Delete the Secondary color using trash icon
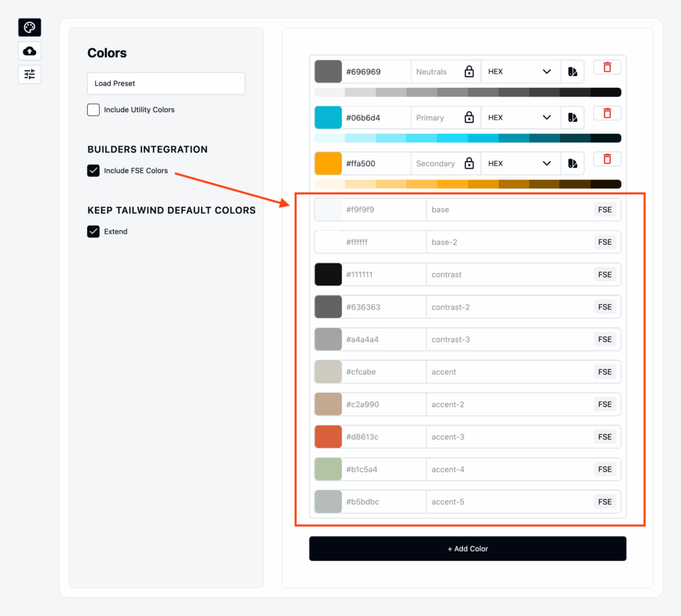Viewport: 681px width, 616px height. (607, 158)
